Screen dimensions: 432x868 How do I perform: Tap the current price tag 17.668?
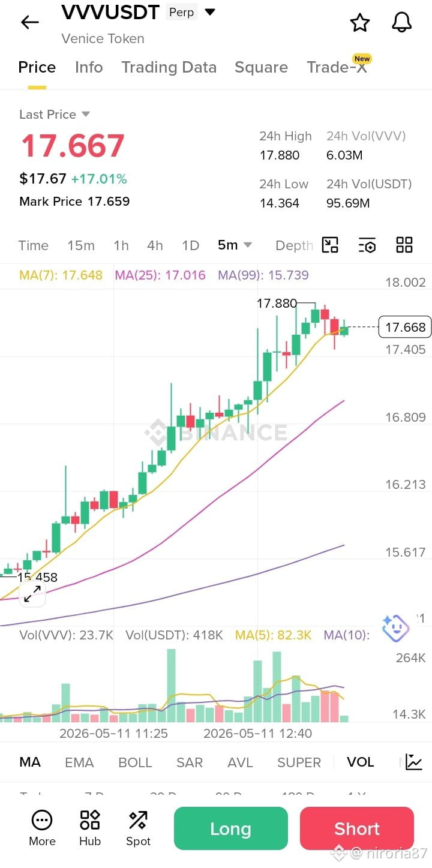click(405, 327)
